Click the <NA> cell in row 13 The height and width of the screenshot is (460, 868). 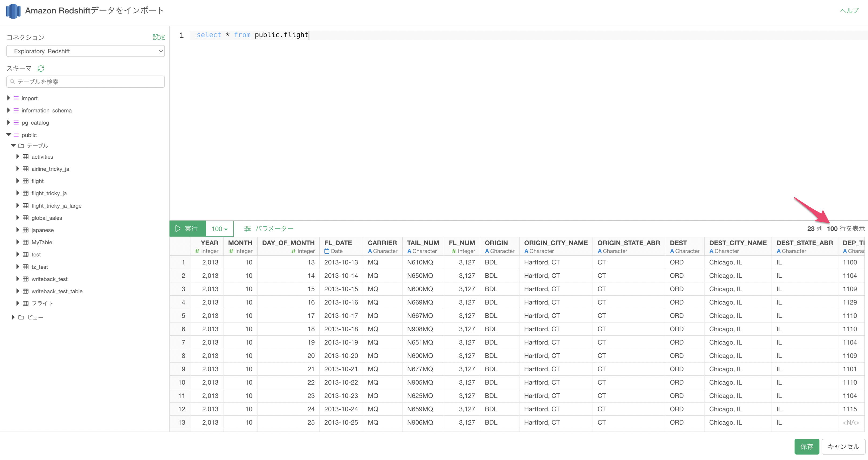[851, 423]
